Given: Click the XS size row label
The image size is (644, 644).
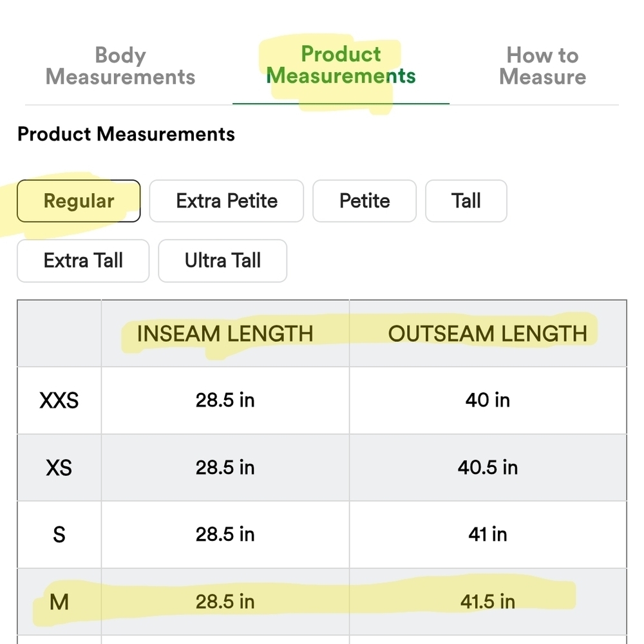Looking at the screenshot, I should tap(59, 468).
